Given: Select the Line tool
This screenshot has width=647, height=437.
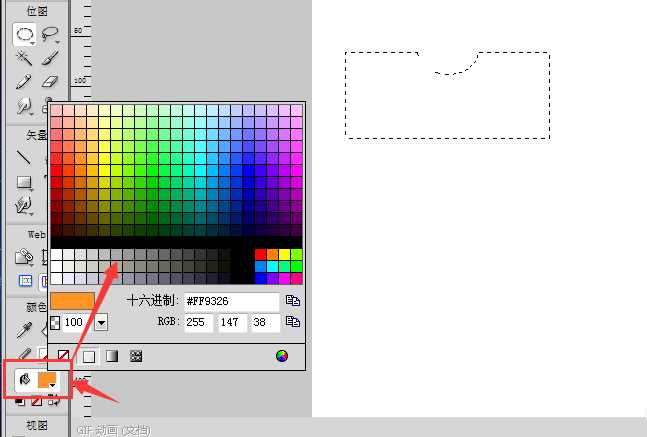Looking at the screenshot, I should click(24, 156).
